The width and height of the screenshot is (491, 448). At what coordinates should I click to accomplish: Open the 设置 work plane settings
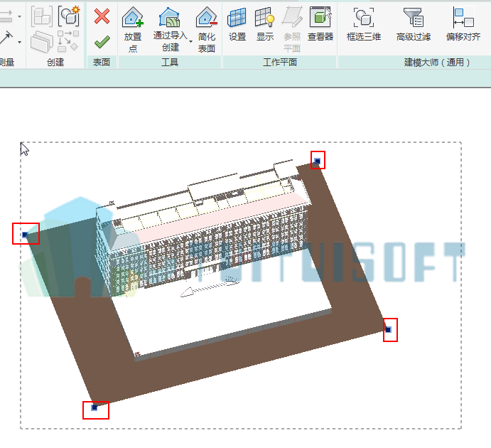[237, 24]
